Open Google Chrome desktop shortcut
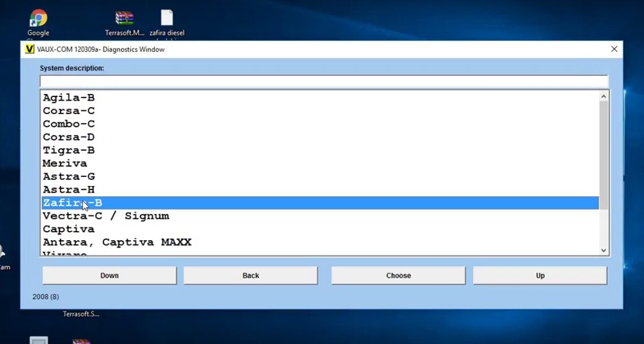The width and height of the screenshot is (644, 344). (38, 23)
